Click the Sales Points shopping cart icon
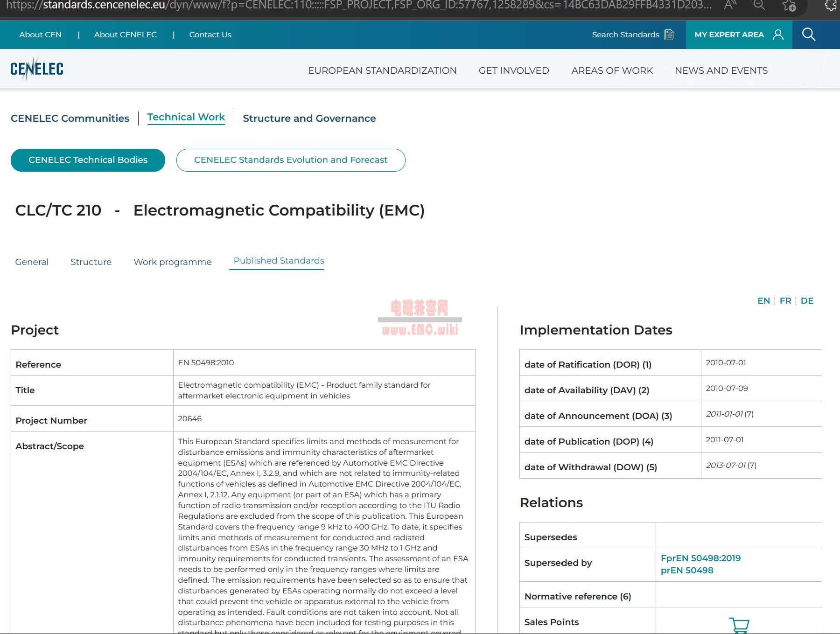The width and height of the screenshot is (840, 634). coord(739,625)
